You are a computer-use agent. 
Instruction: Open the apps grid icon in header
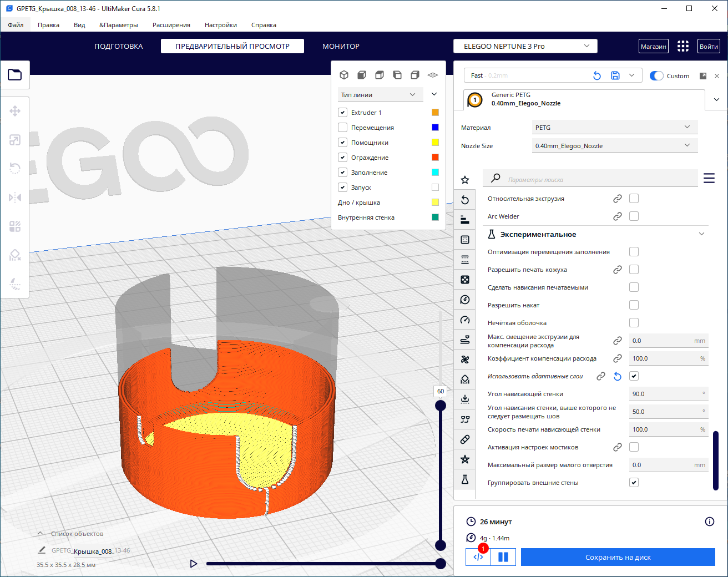tap(683, 46)
